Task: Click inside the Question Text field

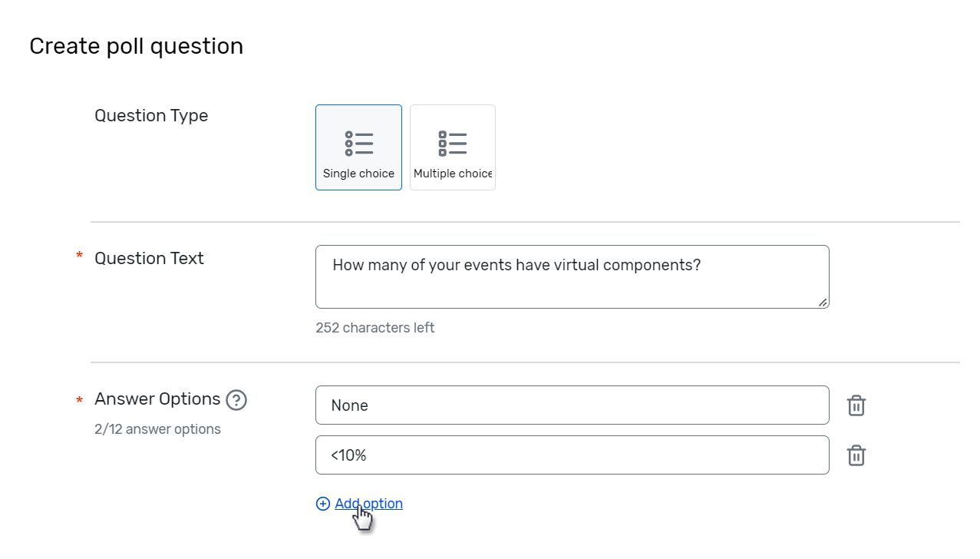Action: (x=572, y=276)
